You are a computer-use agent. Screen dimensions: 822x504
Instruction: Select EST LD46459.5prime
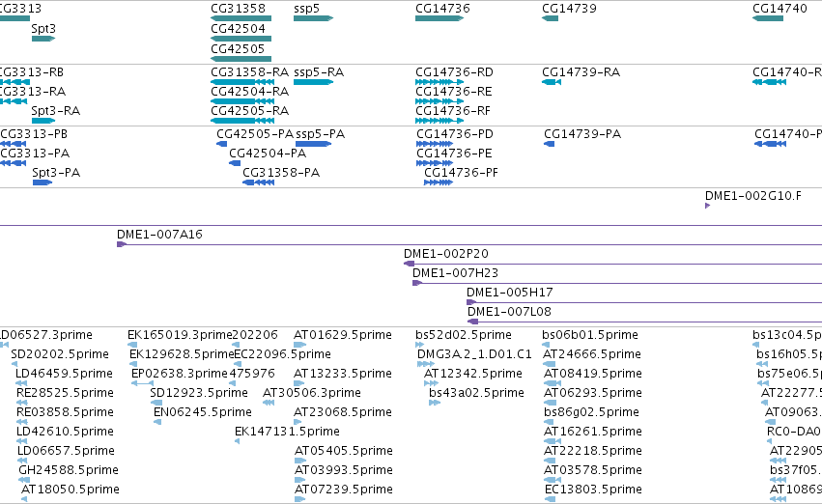21,383
